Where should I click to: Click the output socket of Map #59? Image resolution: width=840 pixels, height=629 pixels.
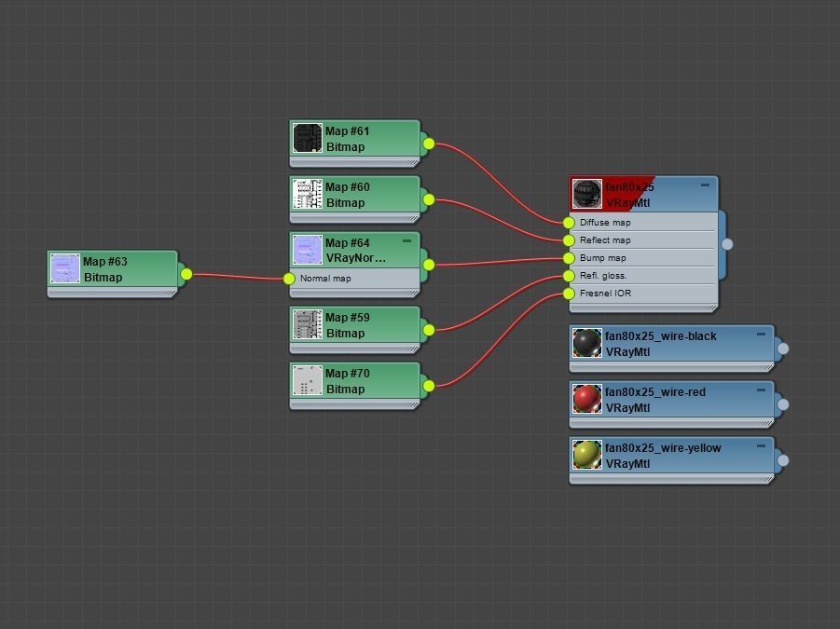click(429, 330)
